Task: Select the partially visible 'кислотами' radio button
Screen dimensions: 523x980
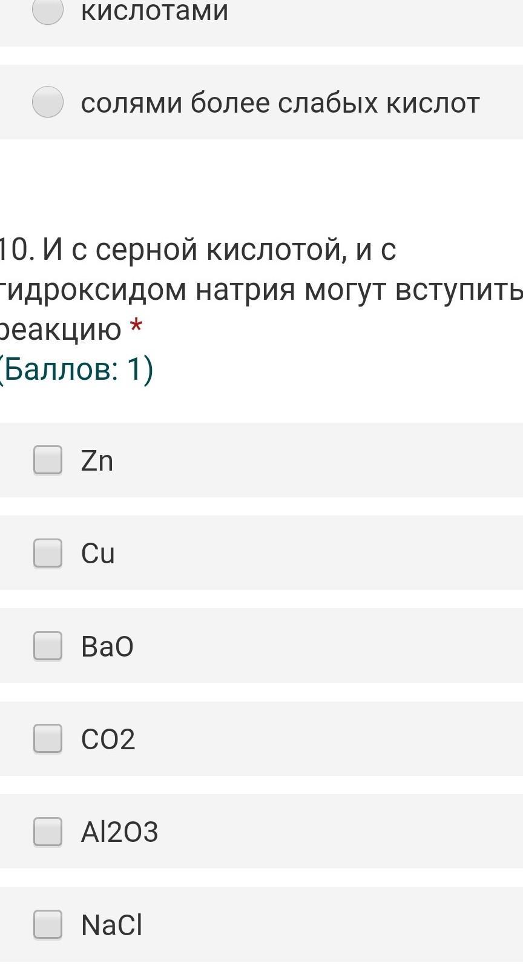Action: coord(48,11)
